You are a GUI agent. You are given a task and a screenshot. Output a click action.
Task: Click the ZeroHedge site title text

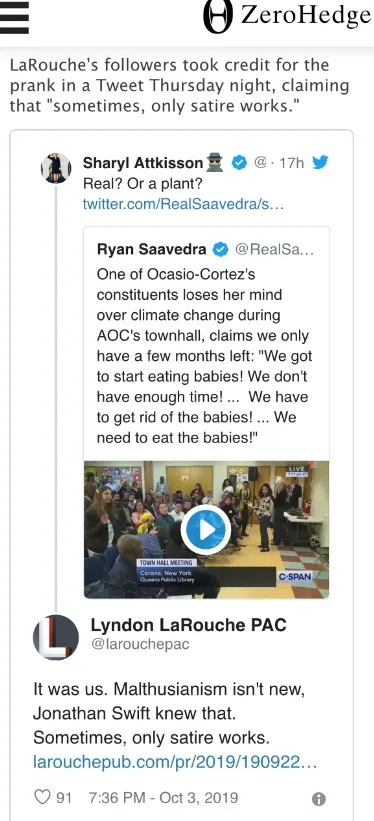305,15
